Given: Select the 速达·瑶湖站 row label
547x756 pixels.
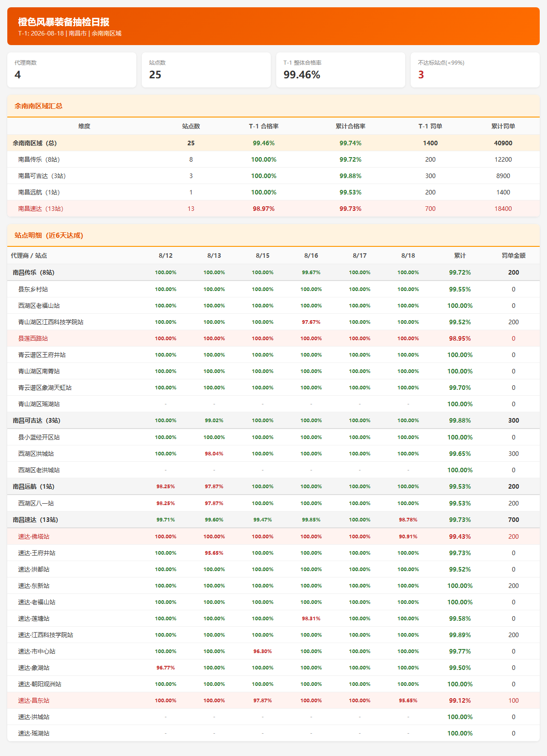Looking at the screenshot, I should click(34, 733).
